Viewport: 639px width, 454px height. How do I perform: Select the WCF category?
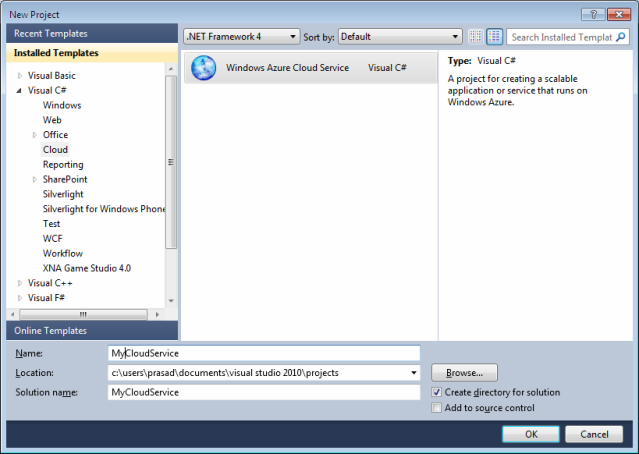(53, 238)
